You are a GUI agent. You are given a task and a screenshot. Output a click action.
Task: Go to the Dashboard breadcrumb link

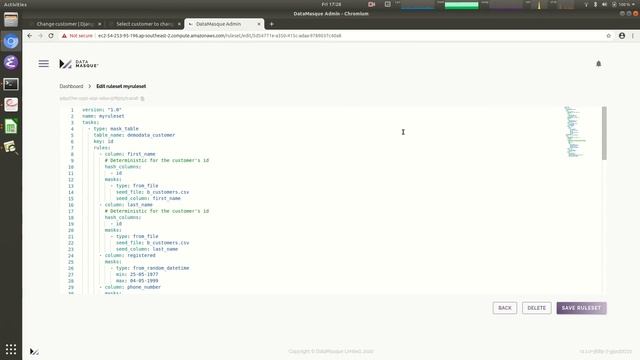click(x=71, y=86)
